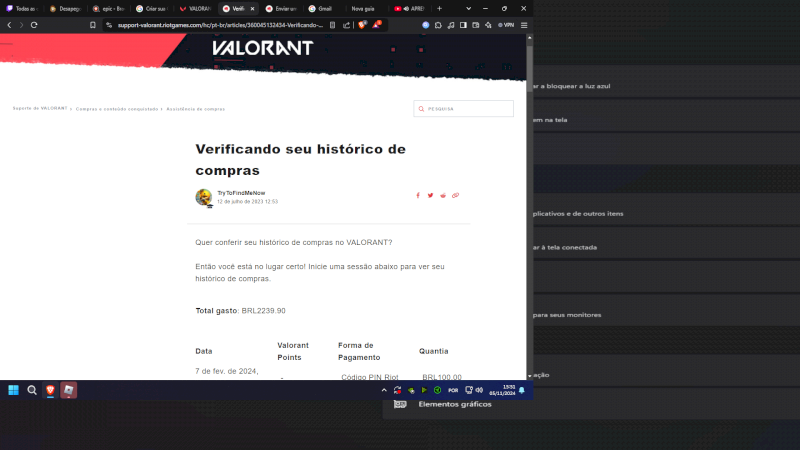Viewport: 800px width, 450px height.
Task: Click the 'Quantia' column header
Action: (x=434, y=351)
